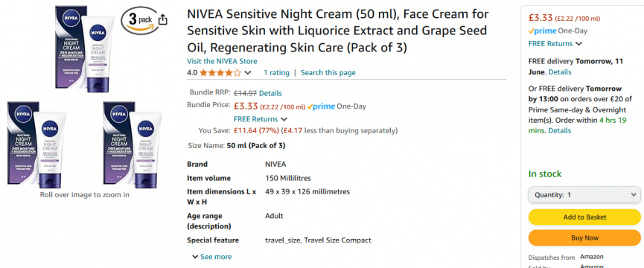Open Bundle RRP Details link

coord(270,93)
